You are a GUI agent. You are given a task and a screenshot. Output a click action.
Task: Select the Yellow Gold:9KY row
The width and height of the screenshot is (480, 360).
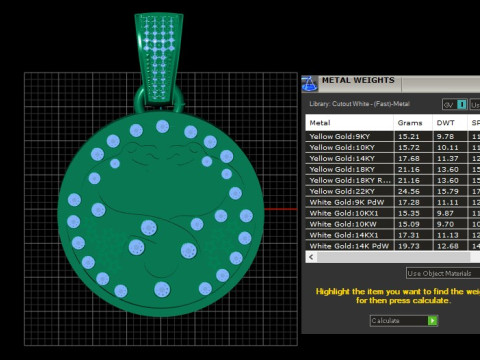pos(393,136)
